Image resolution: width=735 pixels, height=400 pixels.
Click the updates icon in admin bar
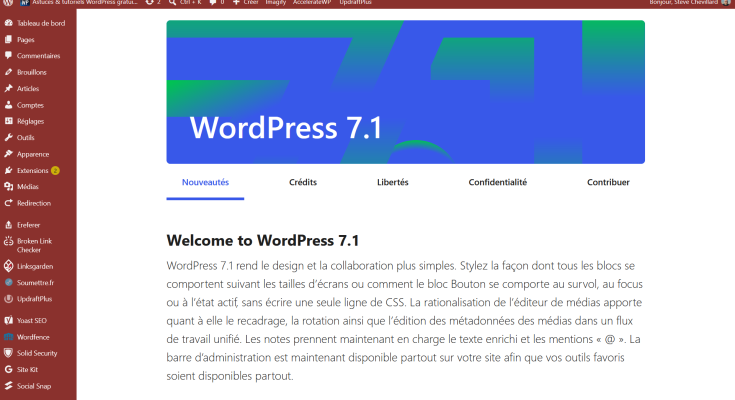click(x=149, y=2)
